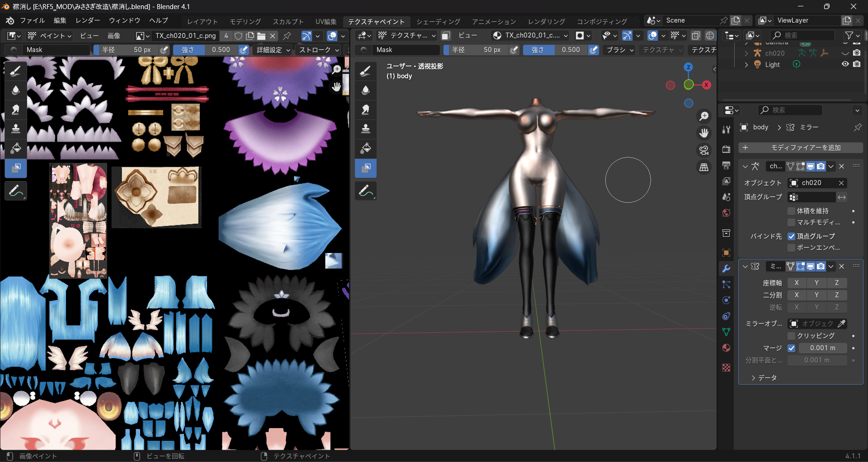Image resolution: width=868 pixels, height=462 pixels.
Task: Open the Material properties tab
Action: click(726, 348)
